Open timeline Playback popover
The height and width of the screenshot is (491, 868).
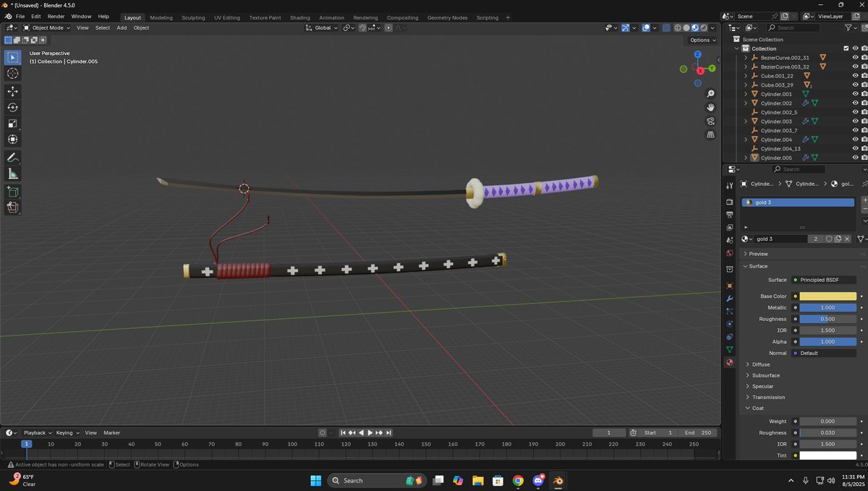(38, 432)
